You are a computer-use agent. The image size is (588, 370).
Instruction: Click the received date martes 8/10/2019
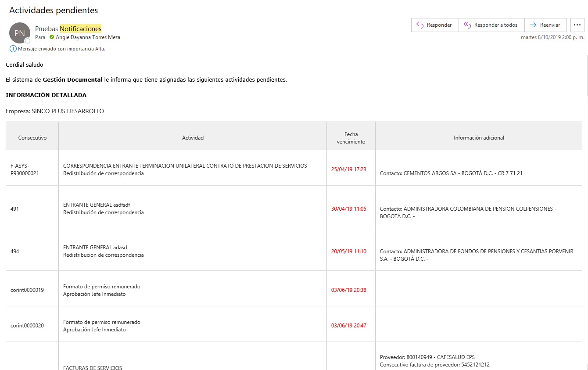click(x=552, y=37)
